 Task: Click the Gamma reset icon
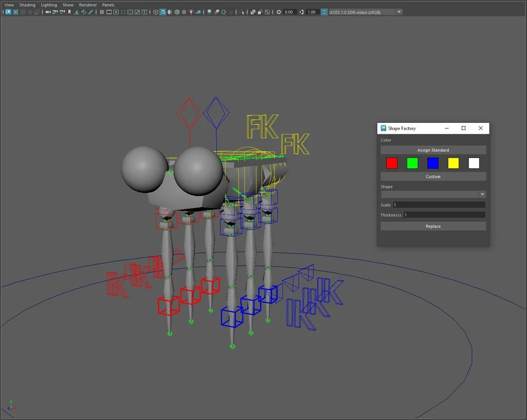pos(301,12)
